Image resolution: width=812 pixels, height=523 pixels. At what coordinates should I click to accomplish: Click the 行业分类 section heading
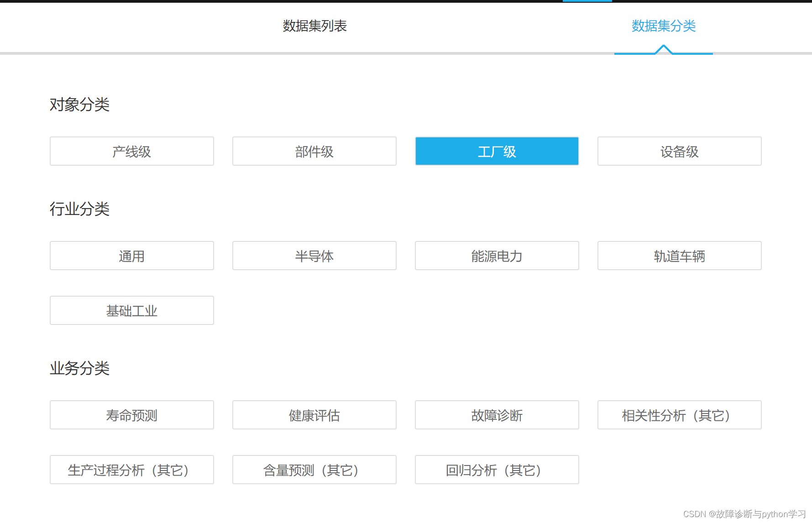[79, 209]
